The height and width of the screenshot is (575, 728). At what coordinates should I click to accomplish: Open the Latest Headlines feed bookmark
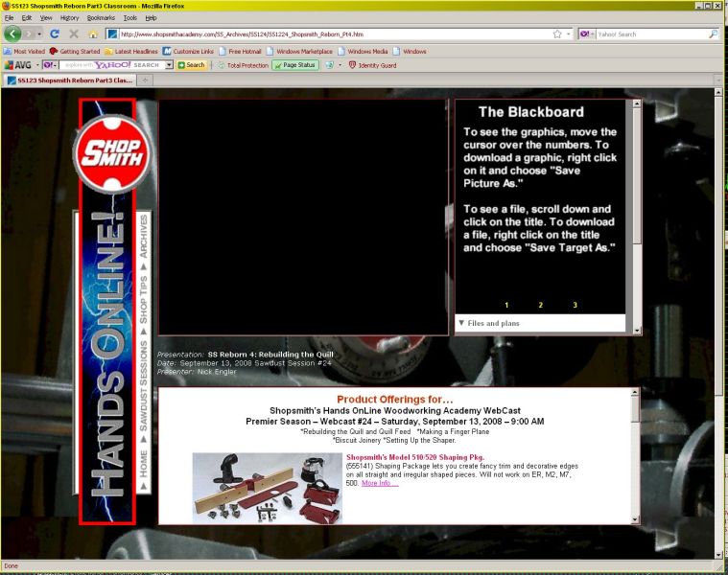[131, 52]
